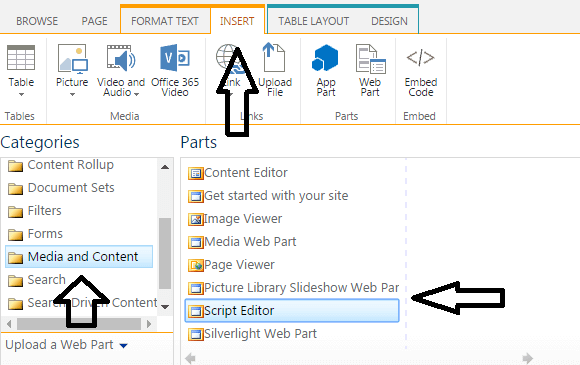Pick the Page Viewer web part
The height and width of the screenshot is (365, 580).
tap(239, 265)
